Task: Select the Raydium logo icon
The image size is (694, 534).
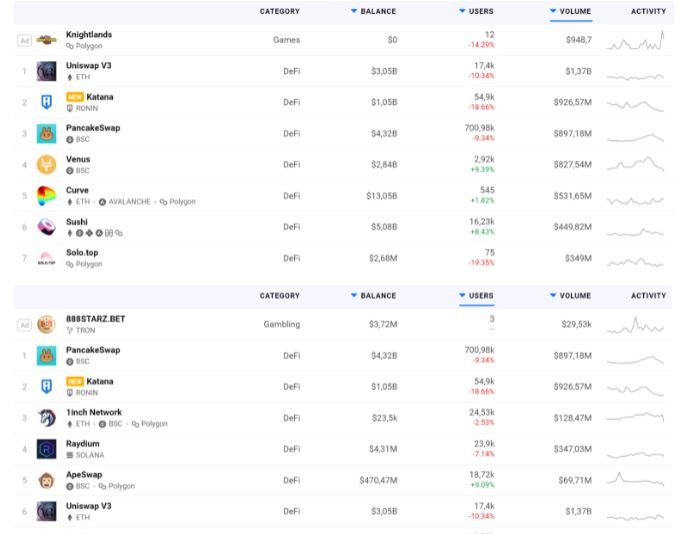Action: [47, 449]
